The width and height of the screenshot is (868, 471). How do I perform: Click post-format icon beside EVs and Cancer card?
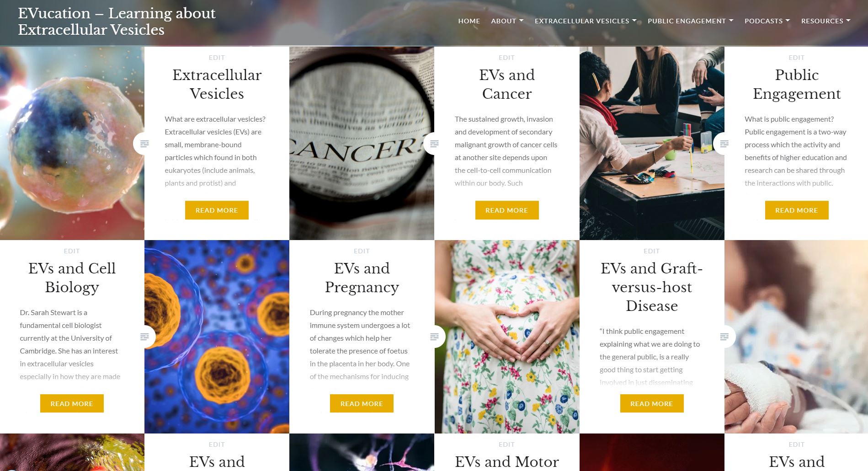pos(434,144)
